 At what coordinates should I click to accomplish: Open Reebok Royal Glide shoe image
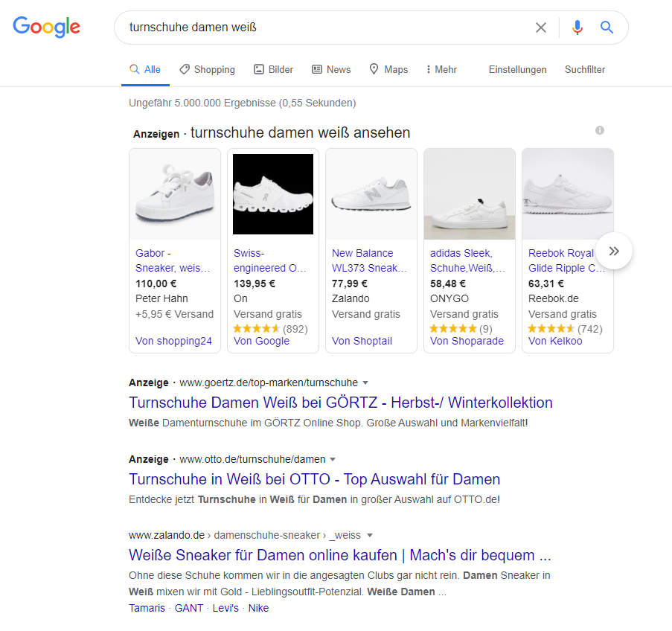pos(567,194)
